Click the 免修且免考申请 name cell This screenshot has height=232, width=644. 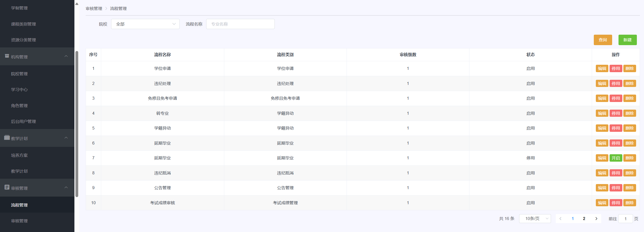tap(162, 98)
